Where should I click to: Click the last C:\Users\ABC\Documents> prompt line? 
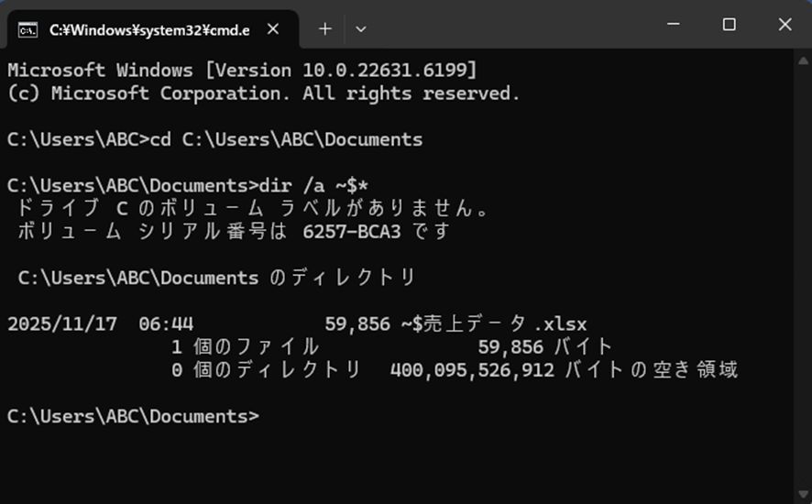point(133,416)
